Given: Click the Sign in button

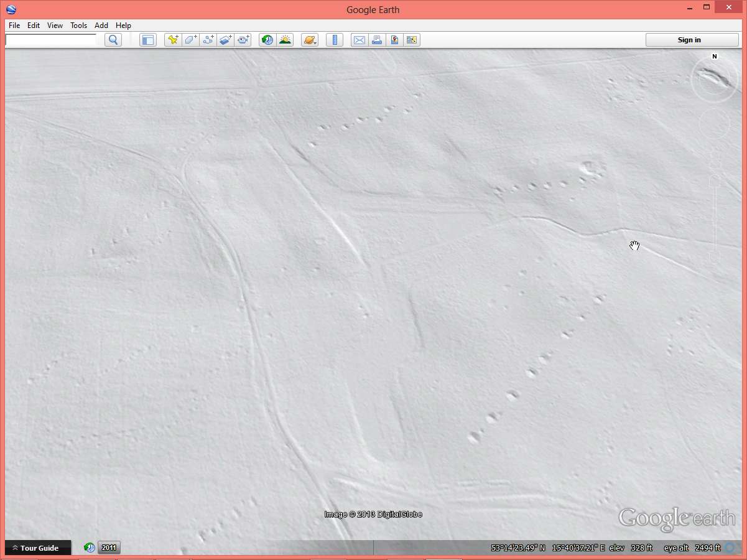Looking at the screenshot, I should [x=689, y=40].
